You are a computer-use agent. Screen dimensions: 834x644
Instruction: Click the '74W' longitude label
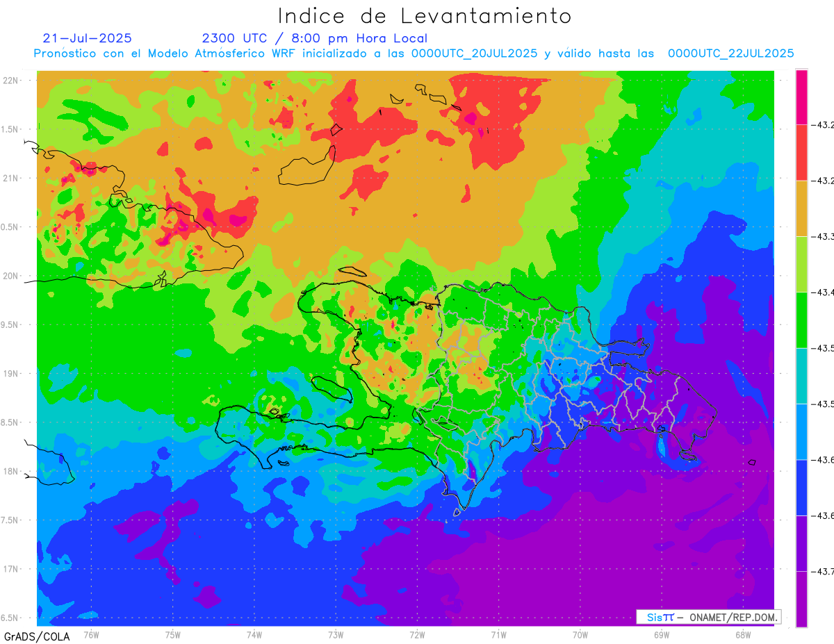pos(254,635)
